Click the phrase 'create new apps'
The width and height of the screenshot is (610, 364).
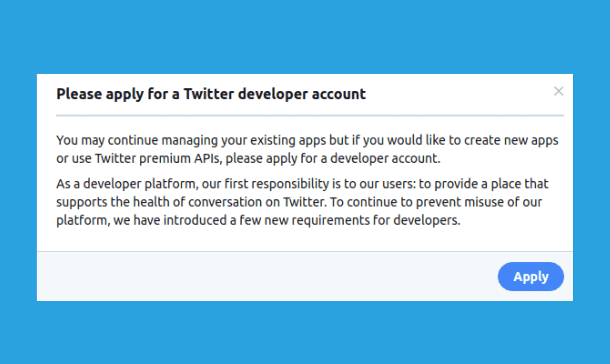tap(511, 140)
